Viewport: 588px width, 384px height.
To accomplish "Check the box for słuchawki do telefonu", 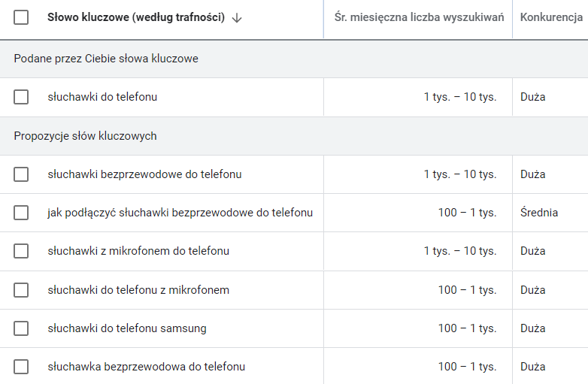I will [x=21, y=97].
